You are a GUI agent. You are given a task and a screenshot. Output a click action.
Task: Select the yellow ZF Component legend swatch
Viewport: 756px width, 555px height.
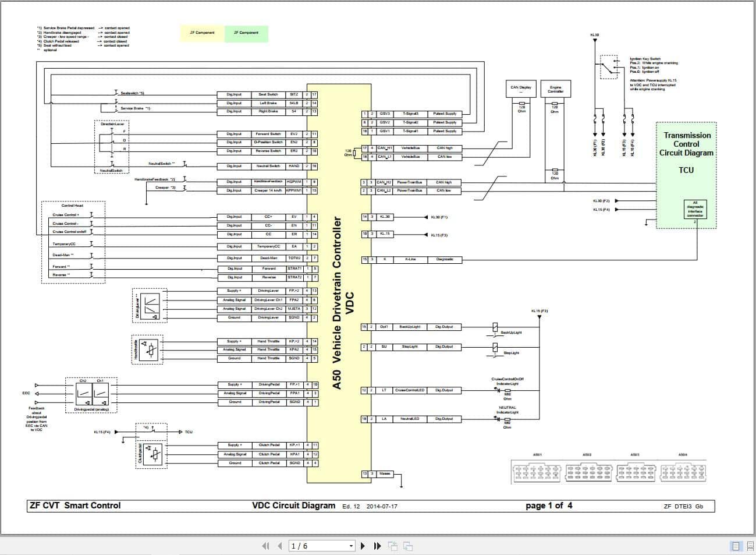[x=201, y=33]
